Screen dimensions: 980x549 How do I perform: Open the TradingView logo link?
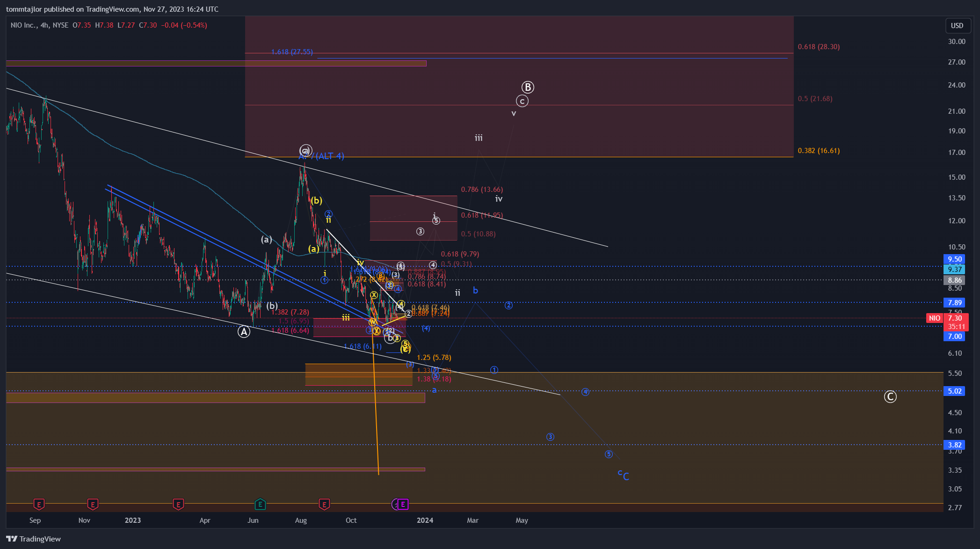click(33, 539)
